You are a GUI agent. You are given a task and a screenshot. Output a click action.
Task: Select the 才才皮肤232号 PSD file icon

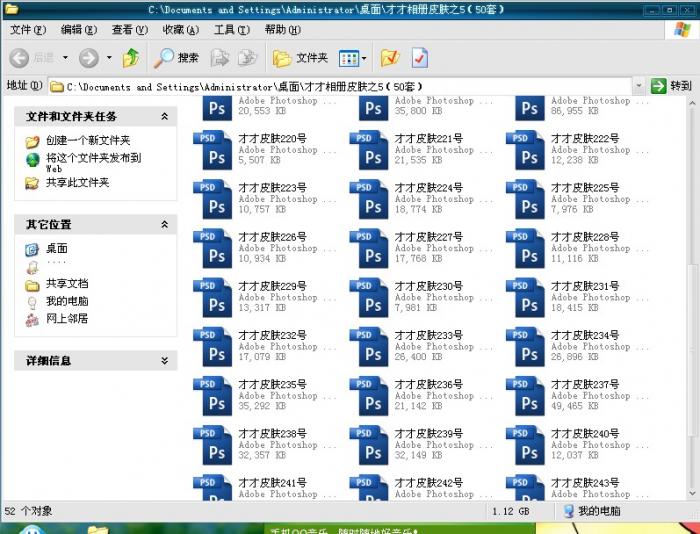pos(212,346)
